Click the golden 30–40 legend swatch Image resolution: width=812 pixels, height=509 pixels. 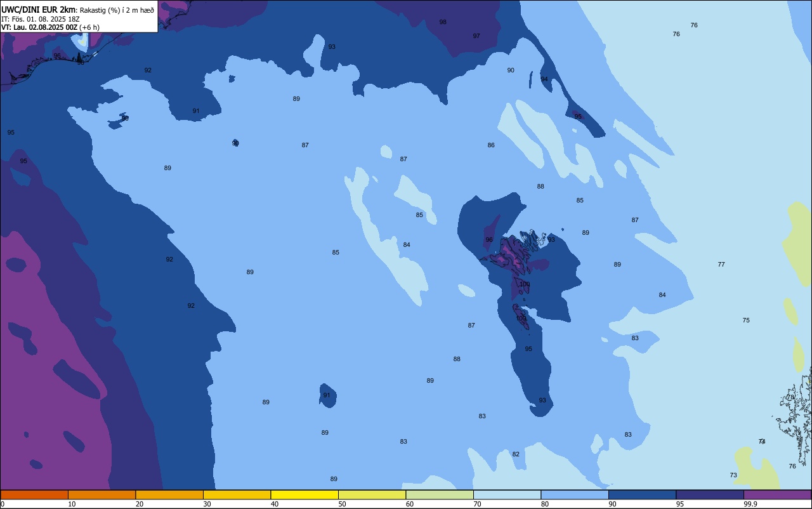point(237,494)
